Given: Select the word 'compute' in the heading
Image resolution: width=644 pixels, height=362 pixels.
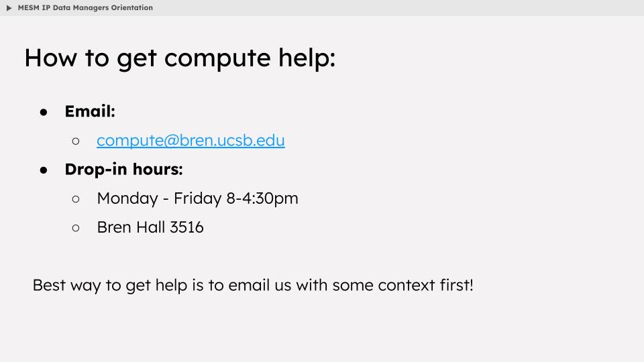Looking at the screenshot, I should 217,59.
